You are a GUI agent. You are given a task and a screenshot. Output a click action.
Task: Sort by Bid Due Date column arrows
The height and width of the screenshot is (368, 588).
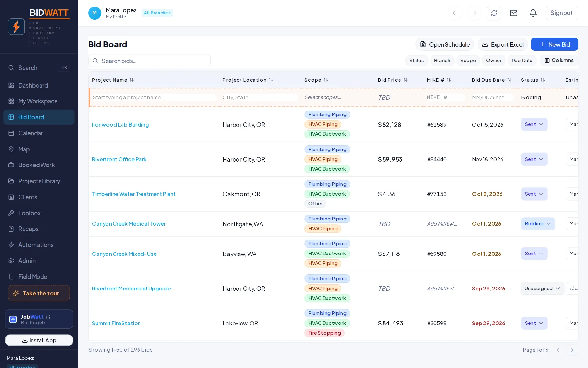tap(509, 80)
